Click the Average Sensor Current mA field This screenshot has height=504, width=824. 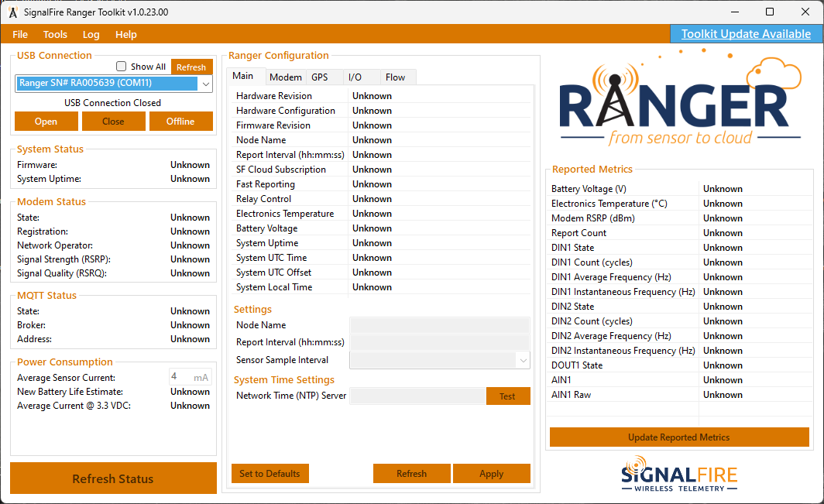[x=191, y=377]
